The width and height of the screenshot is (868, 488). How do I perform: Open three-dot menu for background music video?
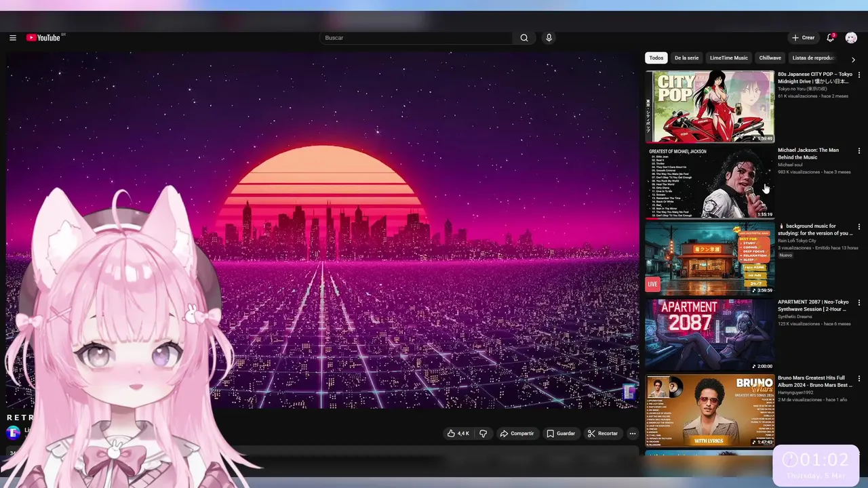859,227
